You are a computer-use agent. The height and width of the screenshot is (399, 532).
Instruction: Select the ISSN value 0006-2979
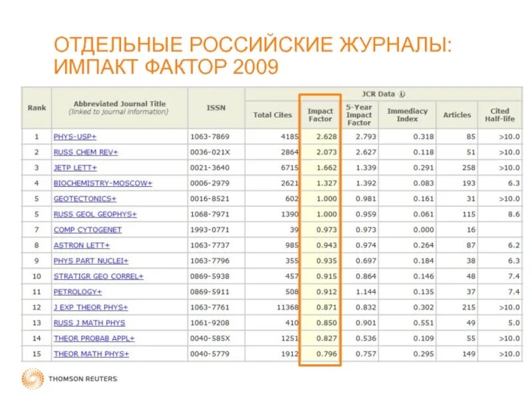click(x=209, y=184)
